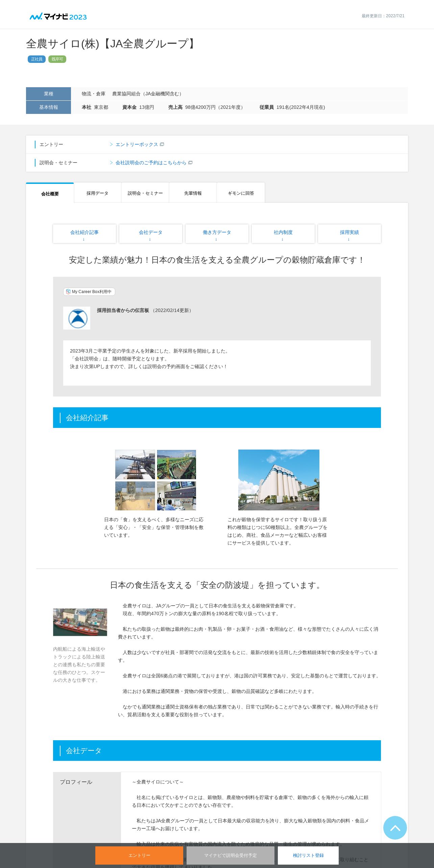Screen dimensions: 434x868
Task: Switch to the 採用データ tab
Action: coord(97,193)
